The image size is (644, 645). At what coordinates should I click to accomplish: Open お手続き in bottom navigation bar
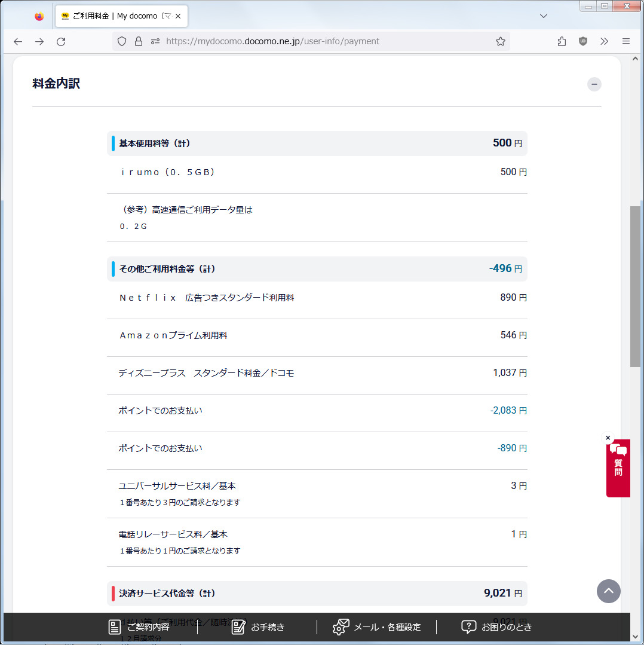pyautogui.click(x=258, y=627)
